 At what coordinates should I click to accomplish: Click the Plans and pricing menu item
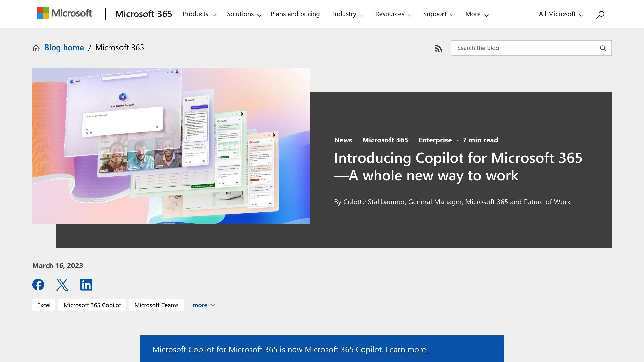tap(295, 14)
